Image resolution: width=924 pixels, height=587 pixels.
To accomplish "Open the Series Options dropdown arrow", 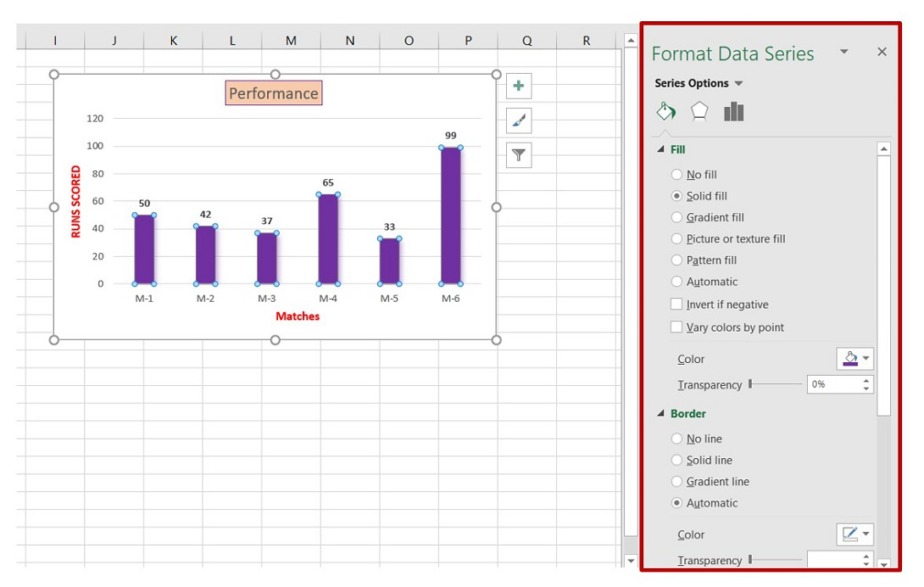I will point(738,84).
